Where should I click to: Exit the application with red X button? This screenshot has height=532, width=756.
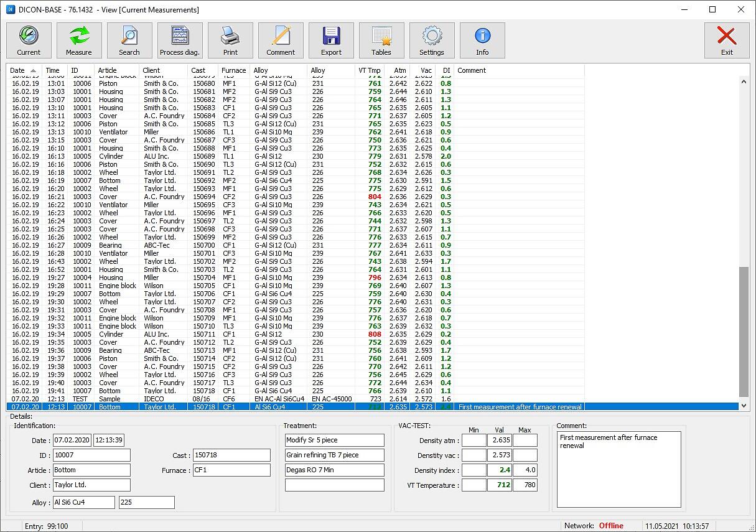point(726,41)
